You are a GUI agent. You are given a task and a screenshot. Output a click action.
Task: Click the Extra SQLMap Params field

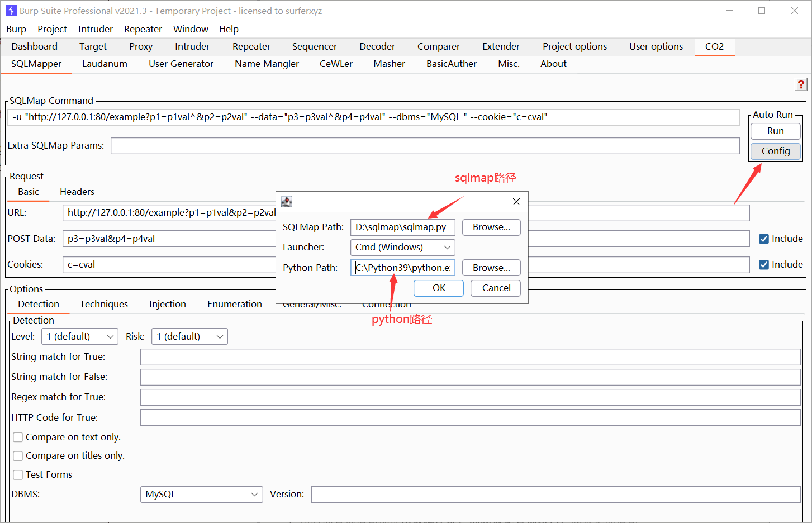coord(425,145)
